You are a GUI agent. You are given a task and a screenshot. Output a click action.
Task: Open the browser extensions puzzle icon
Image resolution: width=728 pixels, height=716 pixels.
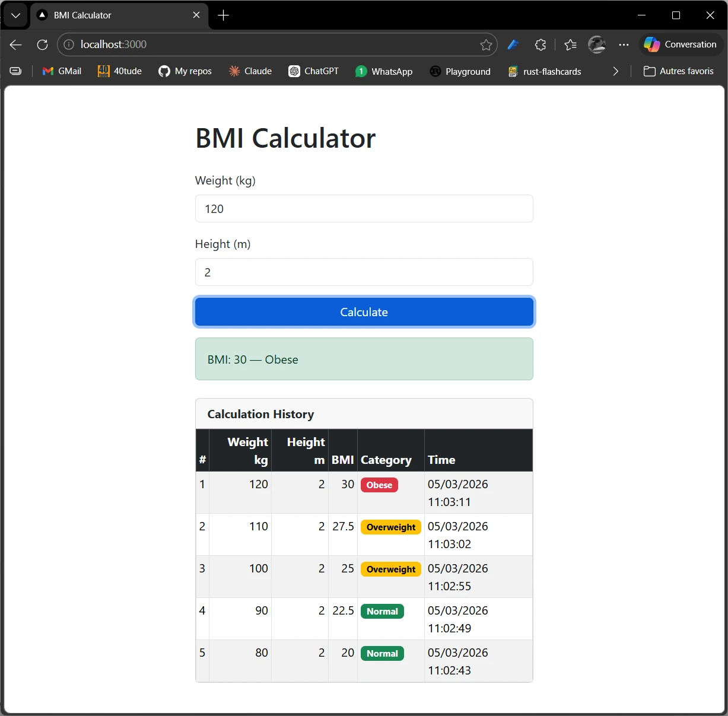point(540,44)
